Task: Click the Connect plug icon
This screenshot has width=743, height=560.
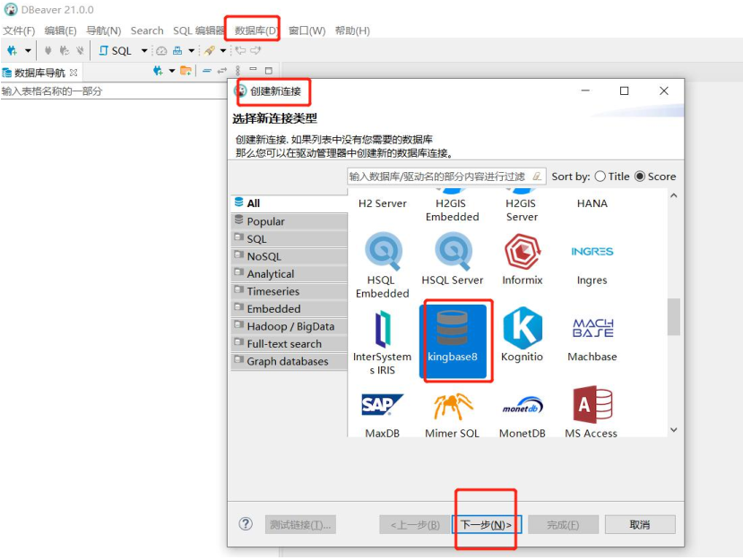Action: tap(48, 50)
